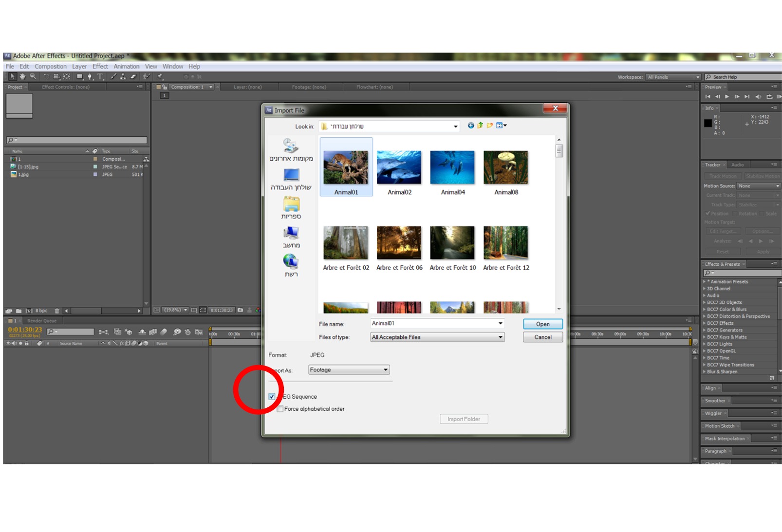This screenshot has width=782, height=532.
Task: Open the Motion Source dropdown
Action: coord(759,186)
